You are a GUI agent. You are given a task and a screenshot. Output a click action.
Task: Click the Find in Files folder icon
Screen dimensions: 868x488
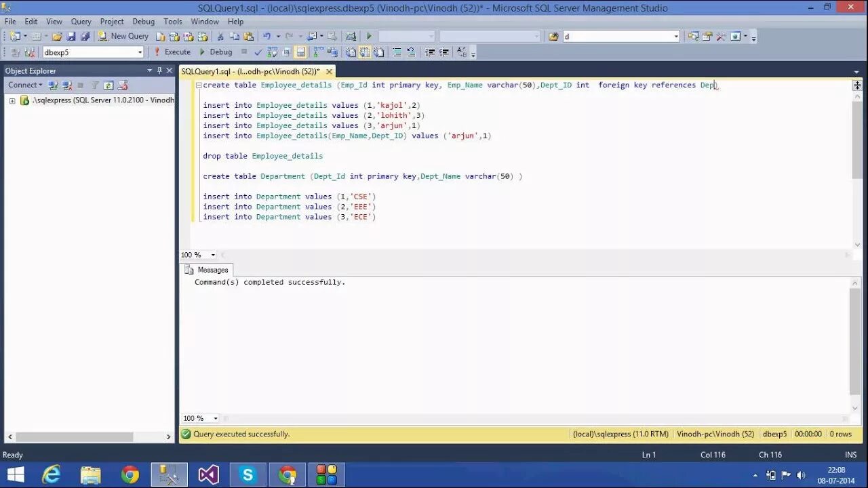point(553,36)
